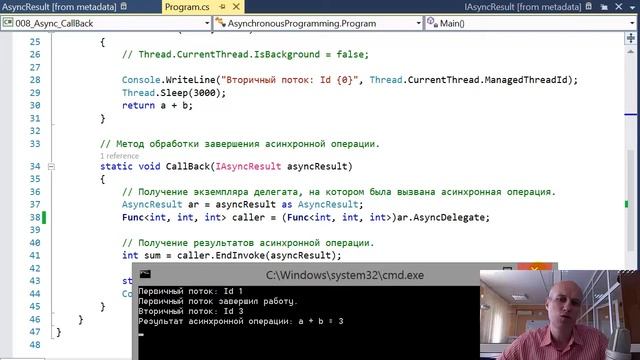
Task: Click comment 'Получение результатов асинхронной операции'
Action: [248, 242]
